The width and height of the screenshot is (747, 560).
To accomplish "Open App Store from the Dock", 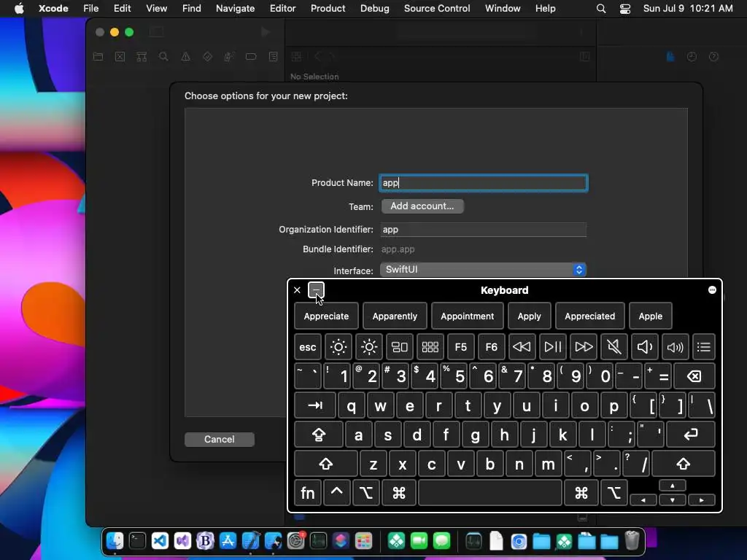I will click(x=228, y=541).
